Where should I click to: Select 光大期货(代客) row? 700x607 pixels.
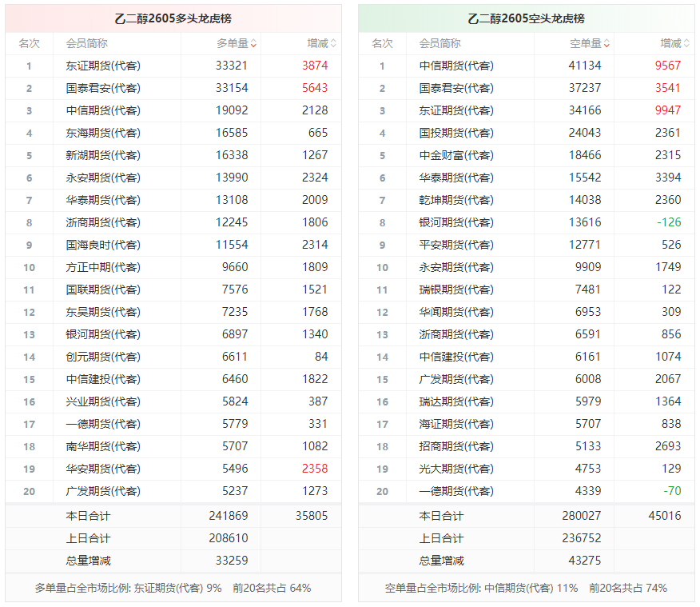[x=527, y=469]
